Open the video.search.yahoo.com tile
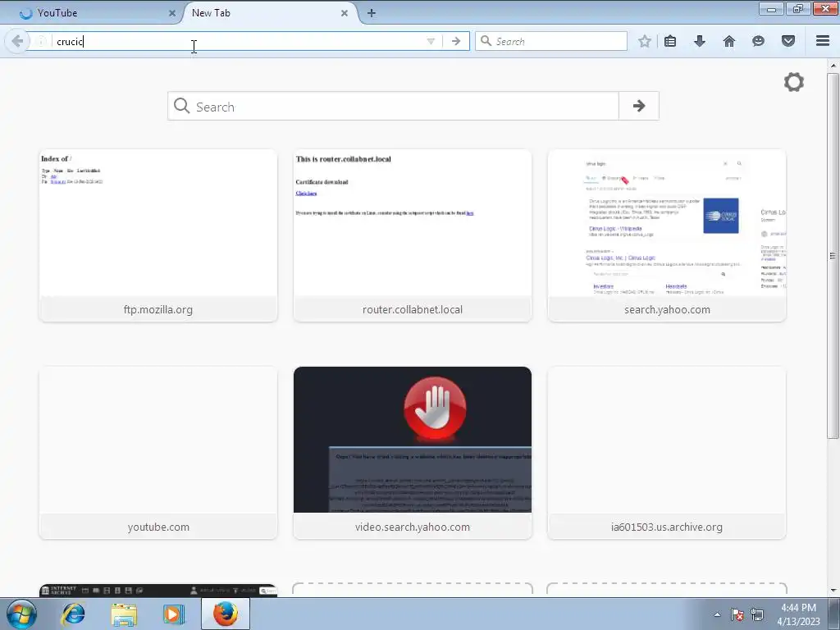This screenshot has width=840, height=630. (x=413, y=453)
